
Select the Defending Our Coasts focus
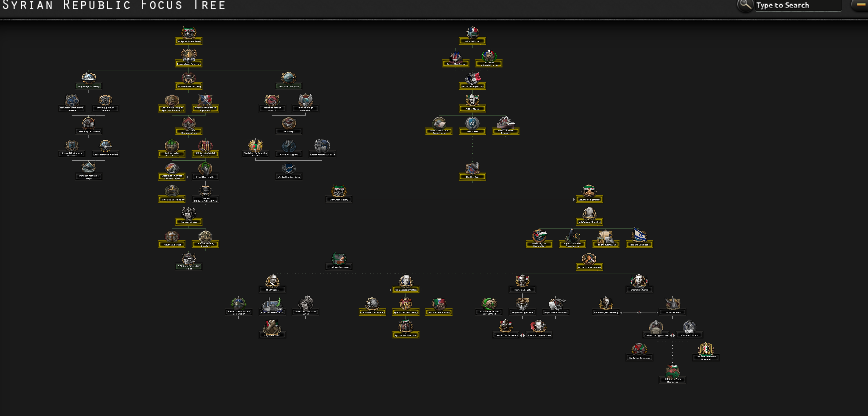(88, 126)
